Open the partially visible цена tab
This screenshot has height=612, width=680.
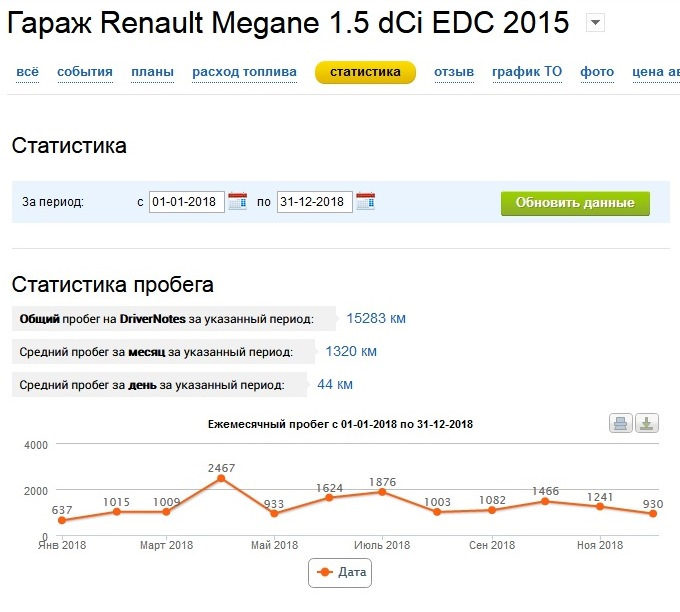(656, 72)
